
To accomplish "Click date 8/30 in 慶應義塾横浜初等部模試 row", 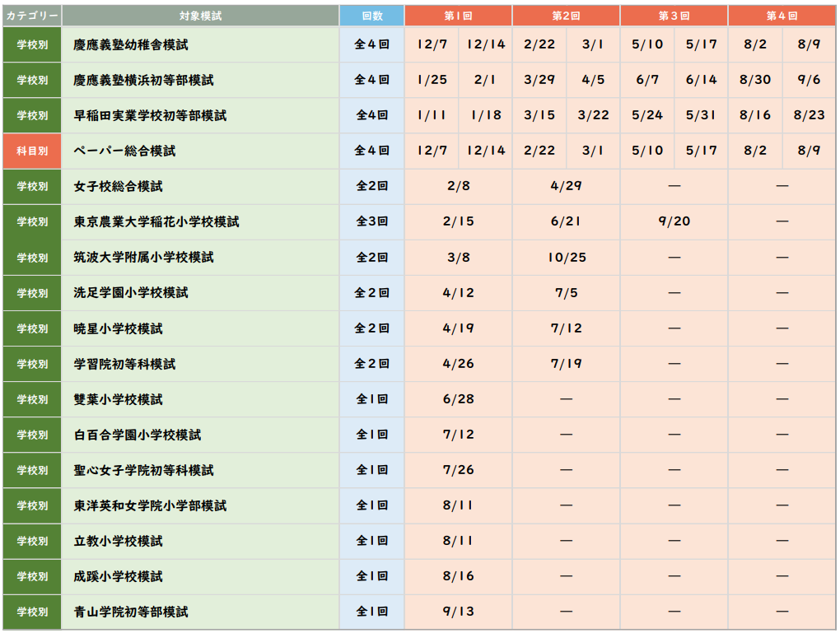I will pos(755,80).
